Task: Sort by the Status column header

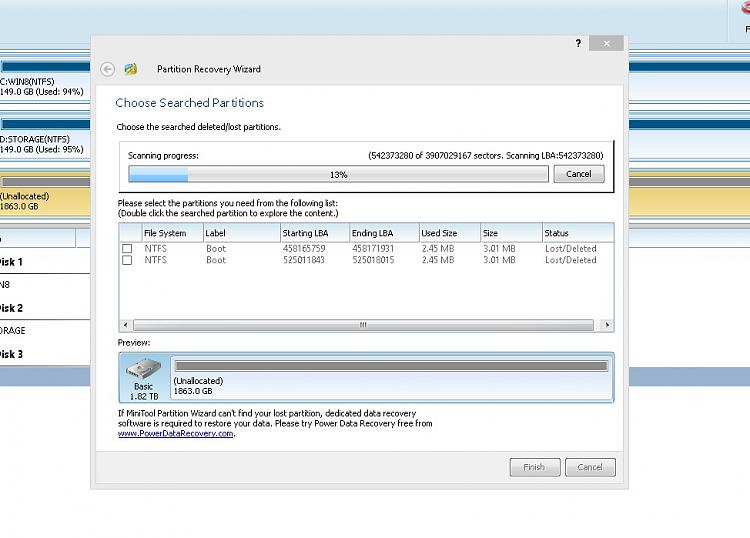Action: [578, 233]
